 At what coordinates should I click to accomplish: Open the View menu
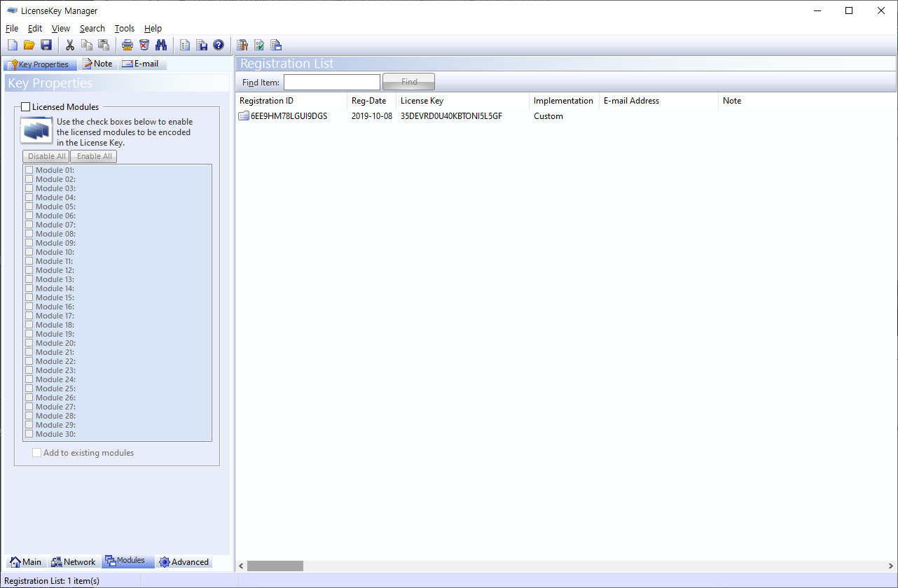(61, 29)
